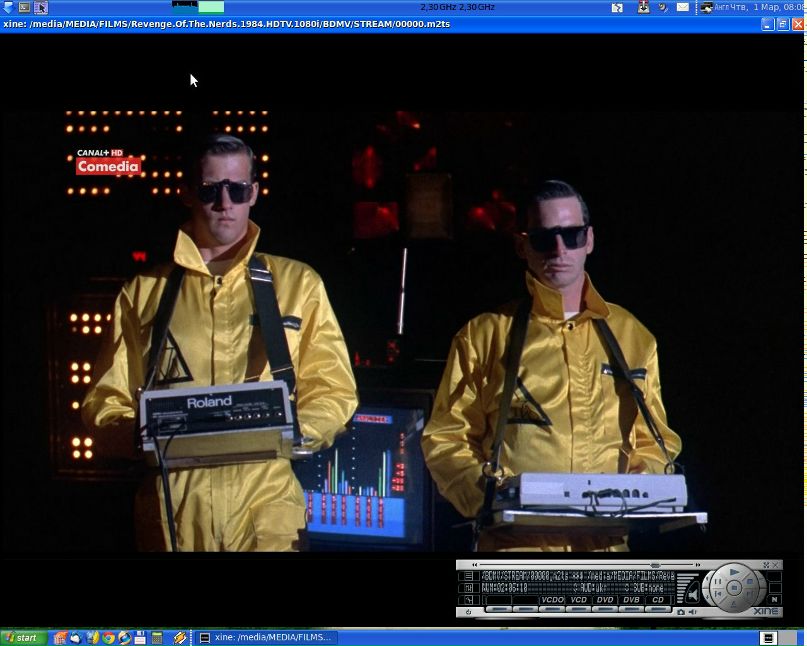Click the xine video display area

coord(401,329)
